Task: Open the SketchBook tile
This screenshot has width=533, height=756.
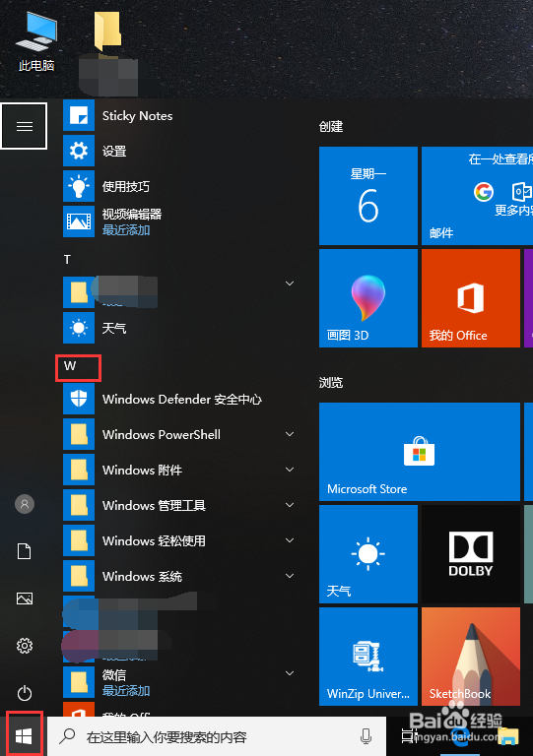Action: point(471,657)
